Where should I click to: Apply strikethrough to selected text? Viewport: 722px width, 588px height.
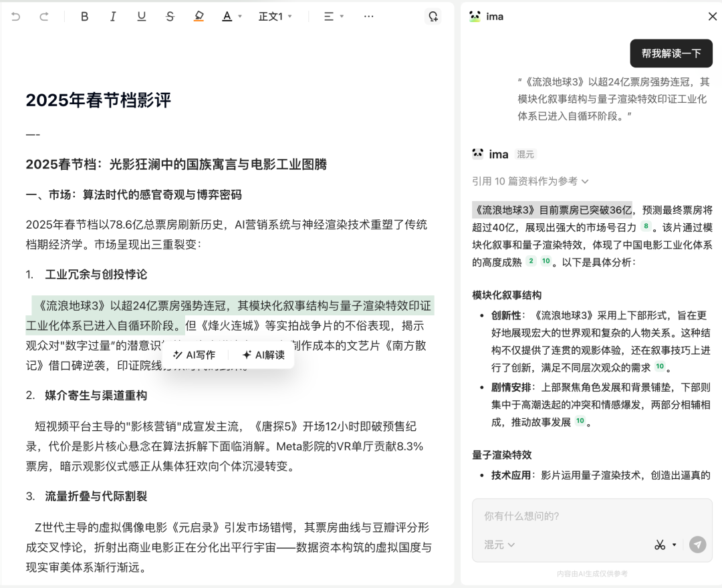click(170, 16)
